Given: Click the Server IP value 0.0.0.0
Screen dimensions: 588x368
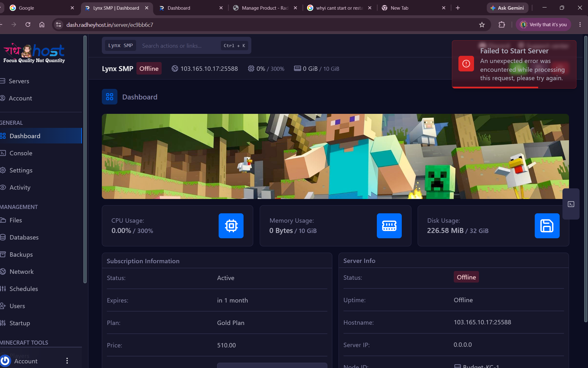Looking at the screenshot, I should (x=463, y=345).
